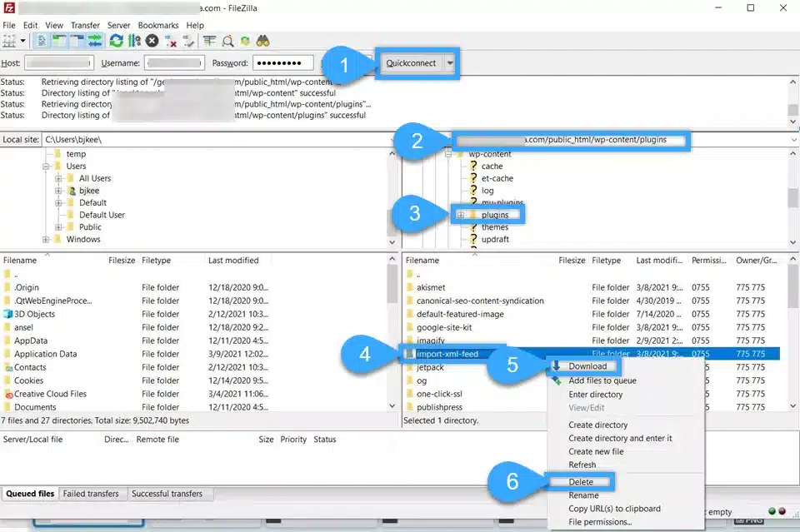Screen dimensions: 800x532
Task: Open the Quickconnect history dropdown arrow
Action: pos(450,63)
